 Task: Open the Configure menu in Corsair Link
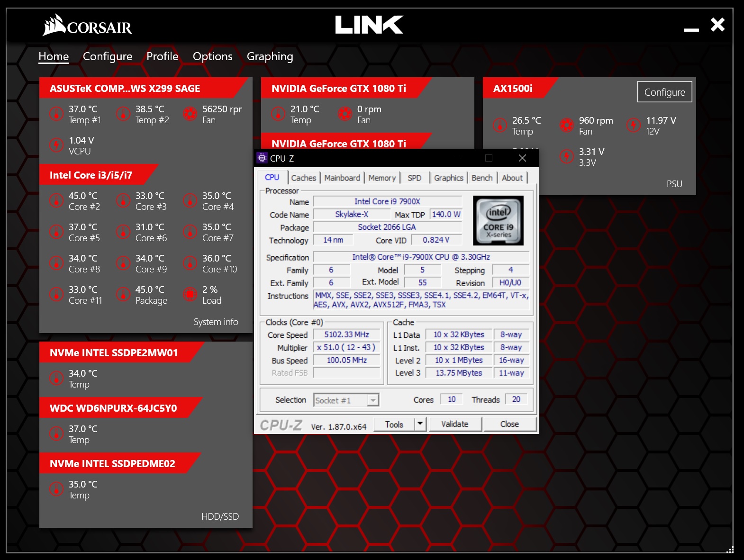pyautogui.click(x=108, y=56)
